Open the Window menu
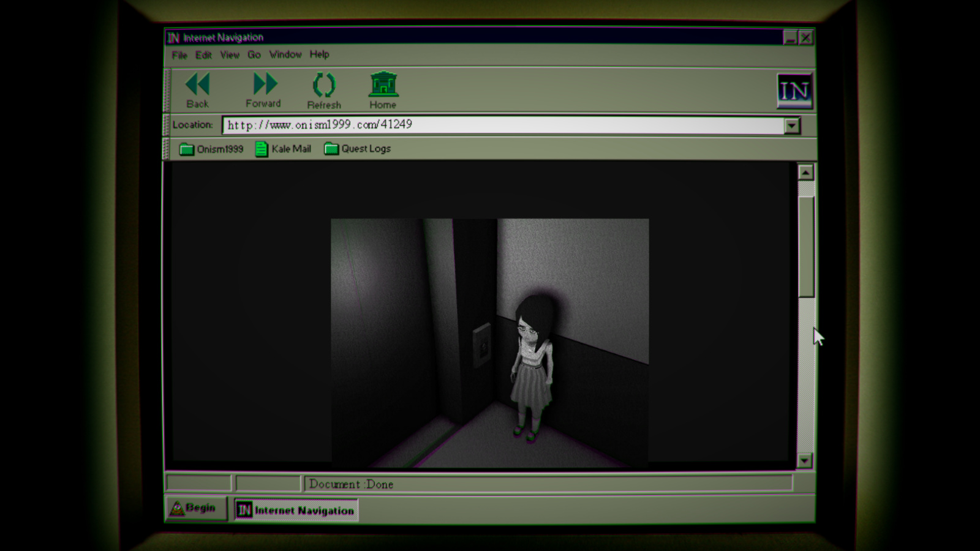This screenshot has height=551, width=980. (285, 54)
